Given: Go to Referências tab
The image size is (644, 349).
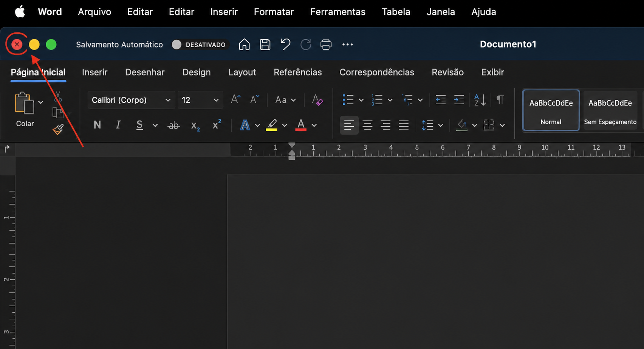Looking at the screenshot, I should [x=297, y=72].
